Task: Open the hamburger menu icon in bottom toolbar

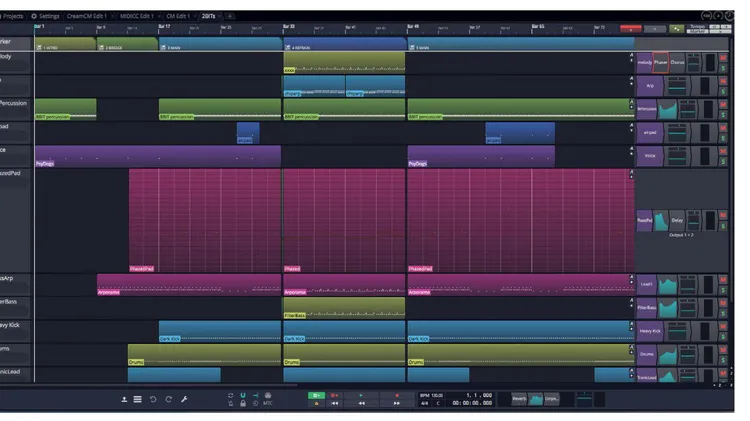Action: [x=138, y=399]
